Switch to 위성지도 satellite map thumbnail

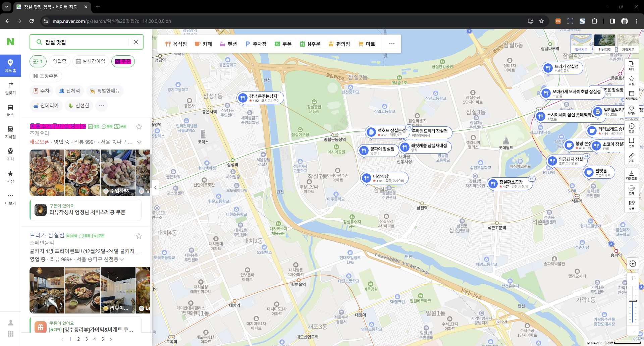(605, 44)
